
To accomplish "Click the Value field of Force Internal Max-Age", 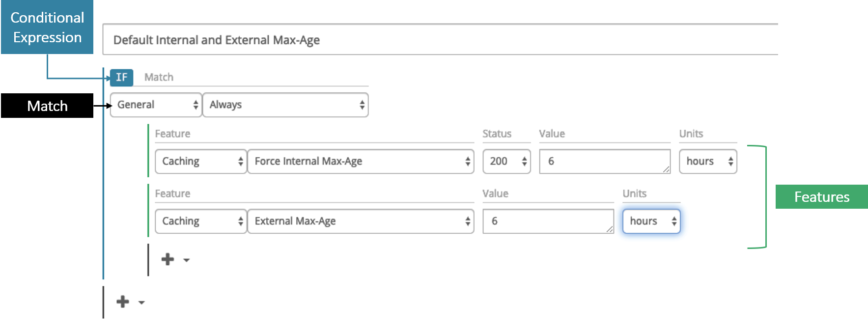I will pyautogui.click(x=605, y=162).
